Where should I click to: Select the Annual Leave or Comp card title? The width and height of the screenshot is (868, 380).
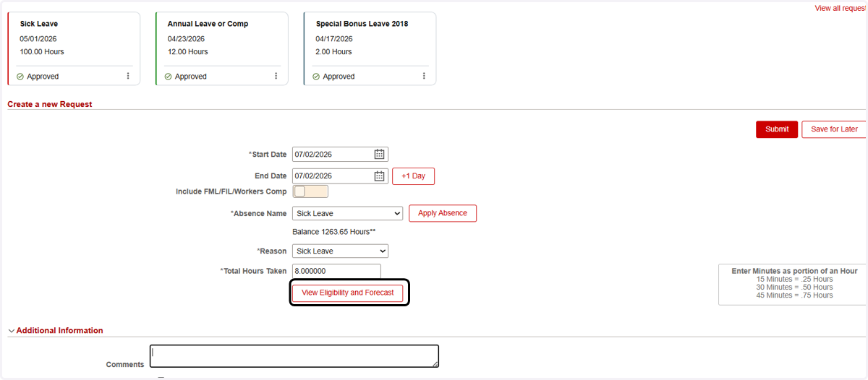pyautogui.click(x=208, y=24)
